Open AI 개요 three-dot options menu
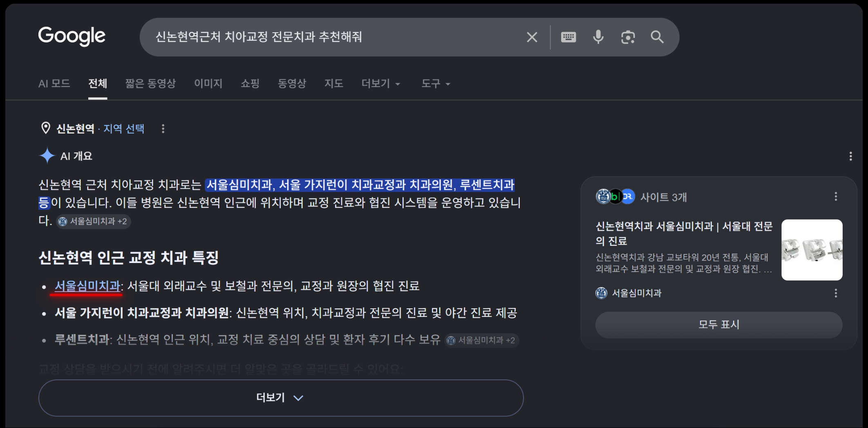The image size is (868, 428). [850, 156]
